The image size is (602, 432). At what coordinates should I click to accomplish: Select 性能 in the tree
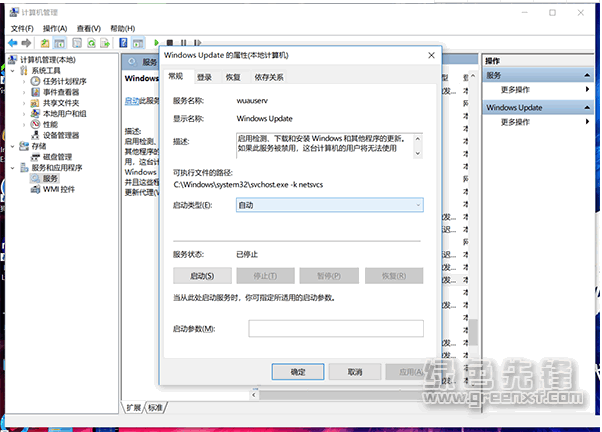tap(50, 124)
